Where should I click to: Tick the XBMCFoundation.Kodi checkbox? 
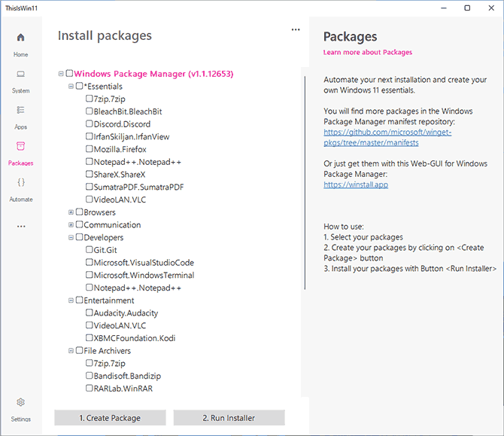tap(90, 337)
